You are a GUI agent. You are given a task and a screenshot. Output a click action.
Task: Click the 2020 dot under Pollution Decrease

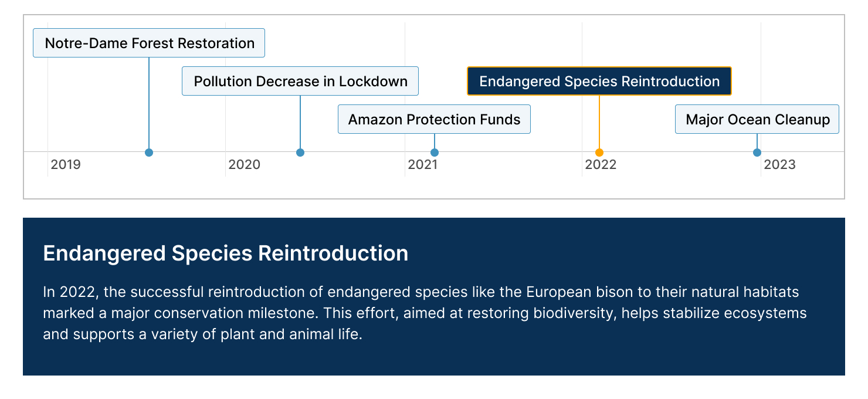coord(300,153)
